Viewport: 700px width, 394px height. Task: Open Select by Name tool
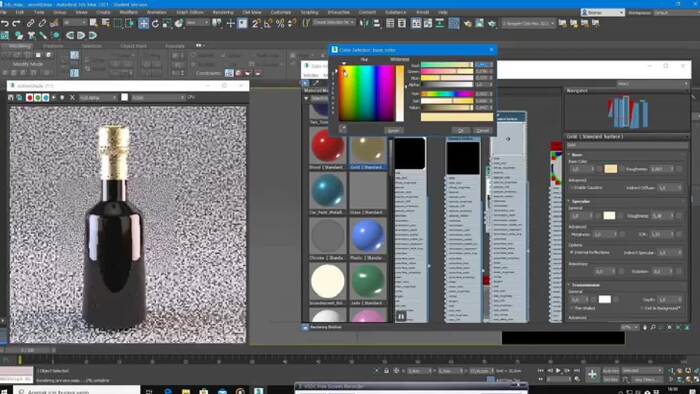[106, 23]
